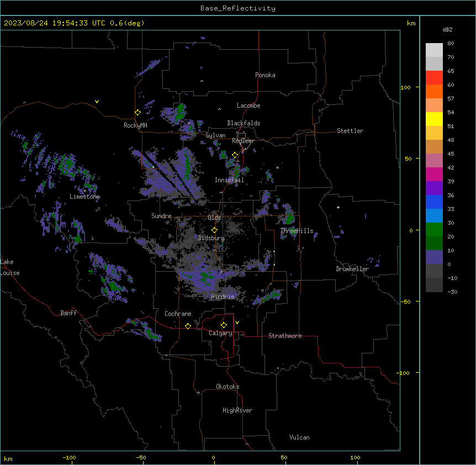Click the white asterisk marker above Limestone
Image resolution: width=476 pixels, height=465 pixels.
tap(84, 191)
